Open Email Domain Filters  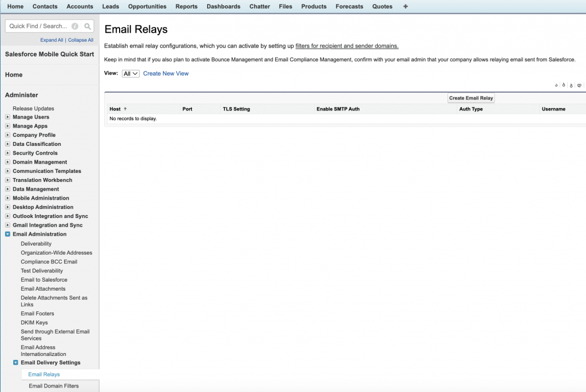tap(54, 386)
